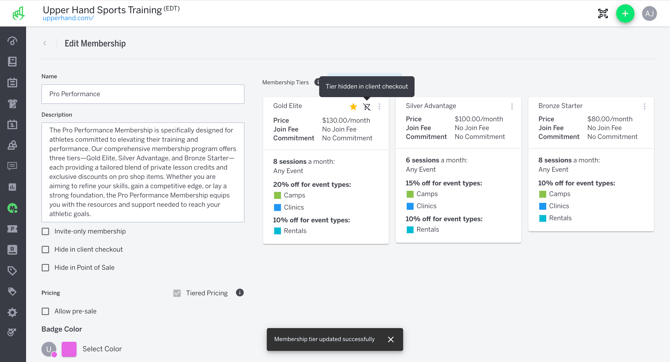This screenshot has height=362, width=670.
Task: Open the chat message icon in sidebar
Action: coord(12,166)
